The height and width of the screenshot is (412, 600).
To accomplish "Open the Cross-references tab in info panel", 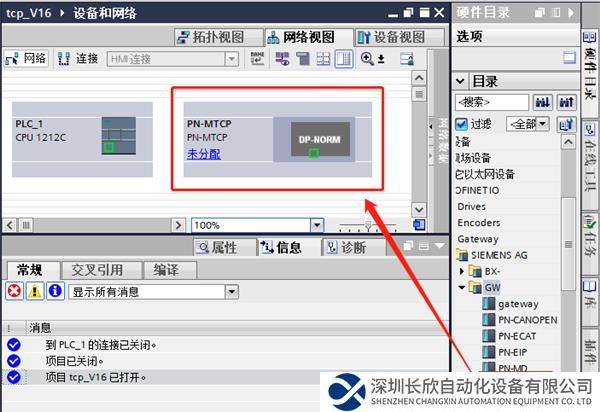I will [x=97, y=269].
